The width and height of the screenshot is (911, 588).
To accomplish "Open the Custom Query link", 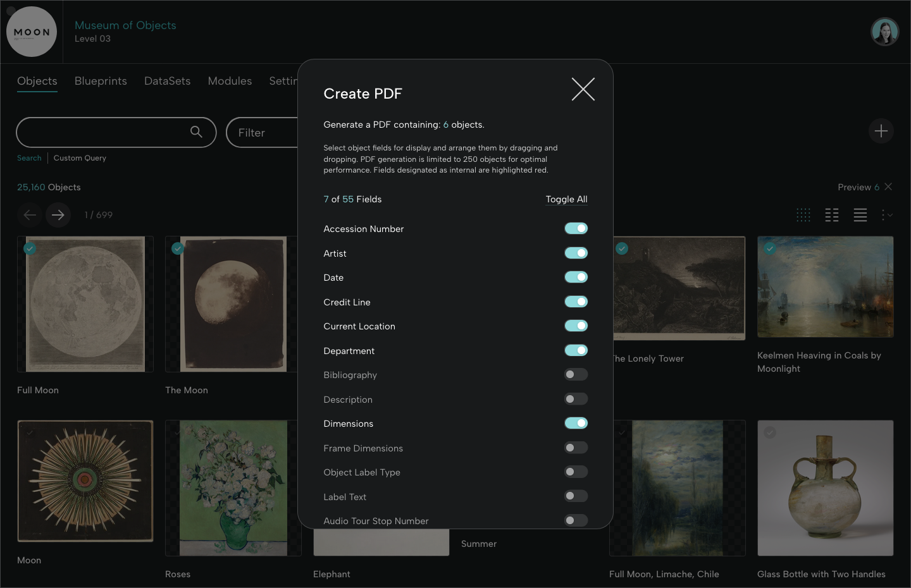I will (80, 158).
